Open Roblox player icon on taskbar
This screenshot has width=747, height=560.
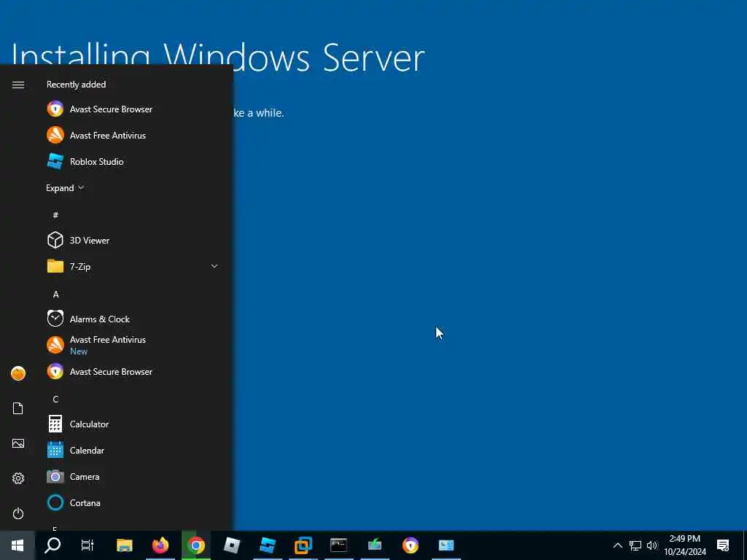[x=231, y=545]
